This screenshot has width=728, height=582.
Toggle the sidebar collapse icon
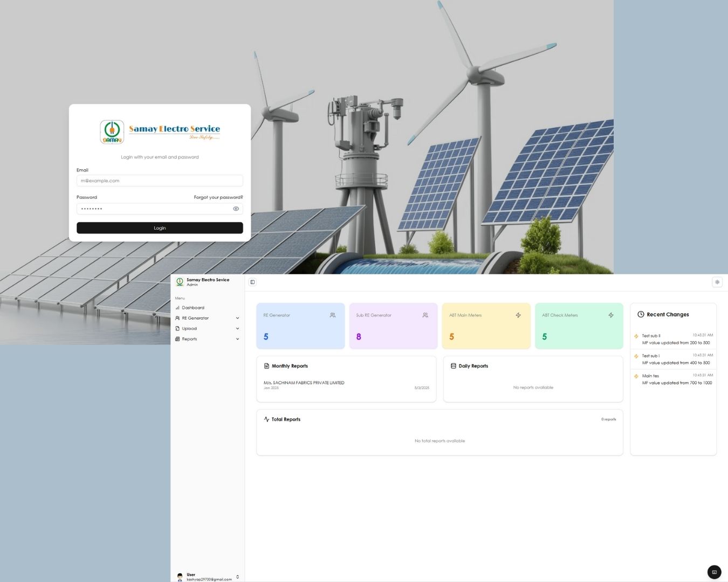tap(252, 282)
